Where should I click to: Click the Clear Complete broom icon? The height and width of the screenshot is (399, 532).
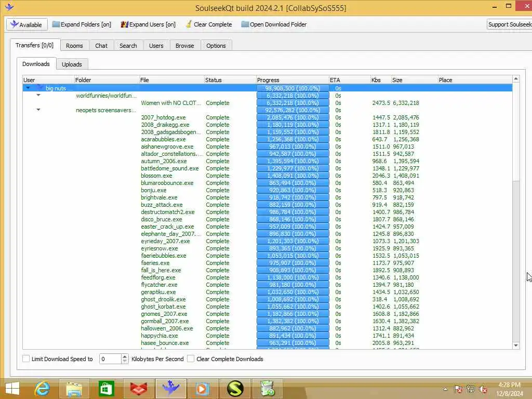189,24
